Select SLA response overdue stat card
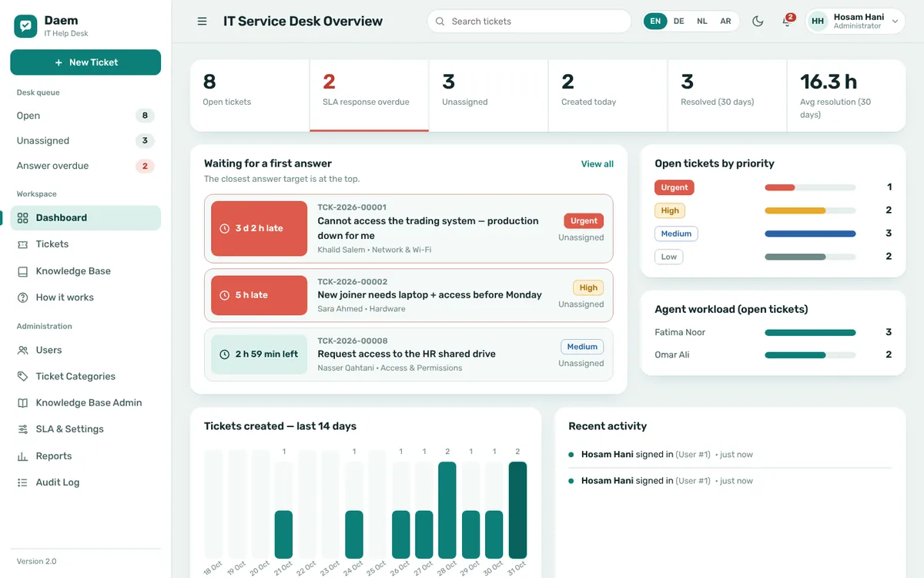The height and width of the screenshot is (578, 924). (369, 96)
